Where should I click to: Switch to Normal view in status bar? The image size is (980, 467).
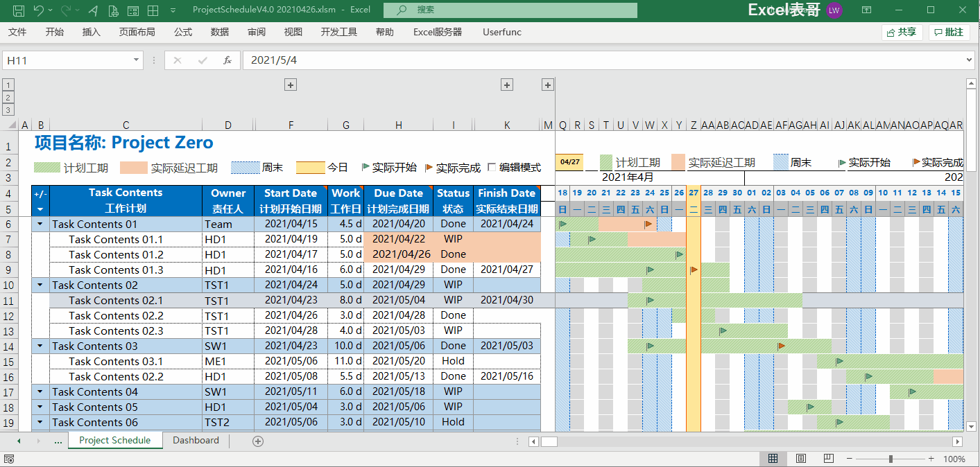pos(773,459)
